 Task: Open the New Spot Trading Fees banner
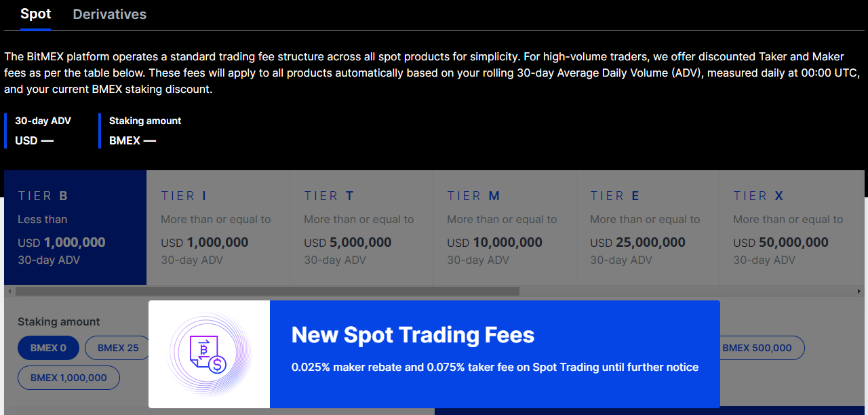(x=434, y=355)
